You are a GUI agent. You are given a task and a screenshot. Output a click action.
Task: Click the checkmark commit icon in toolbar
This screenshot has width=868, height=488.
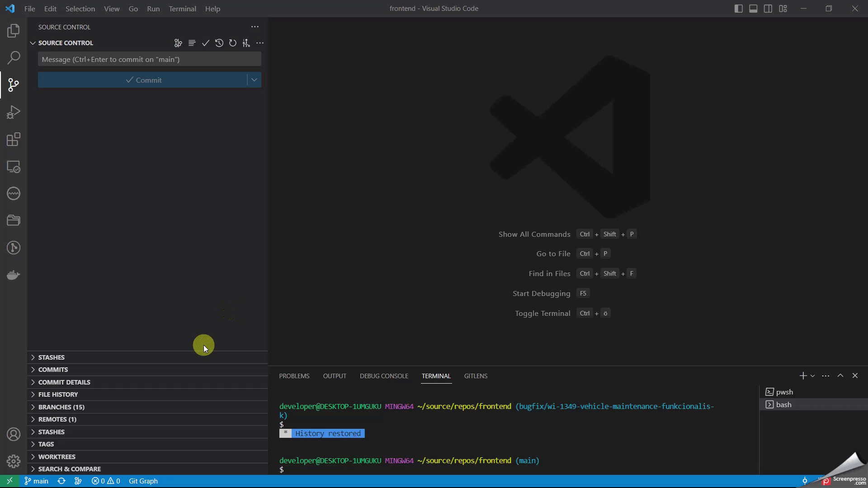206,43
